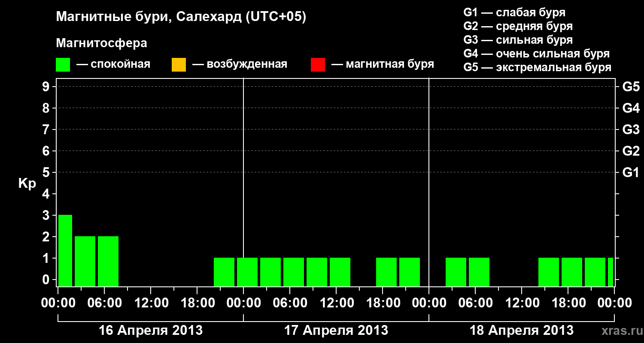Click the 'Kp' axis title
Image resolution: width=644 pixels, height=343 pixels.
[x=27, y=184]
